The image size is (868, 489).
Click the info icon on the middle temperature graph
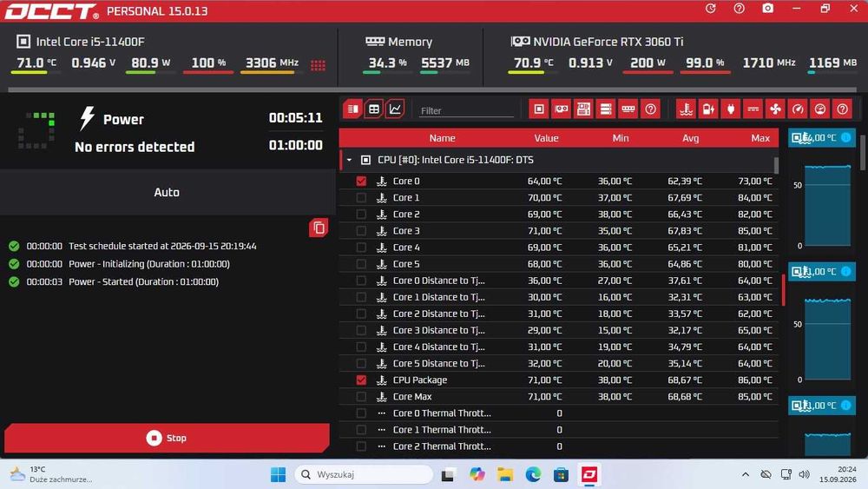tap(845, 271)
